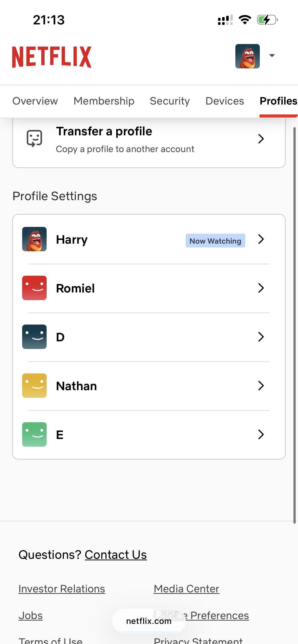298x644 pixels.
Task: Select Nathan's yellow smiley avatar
Action: coord(34,386)
